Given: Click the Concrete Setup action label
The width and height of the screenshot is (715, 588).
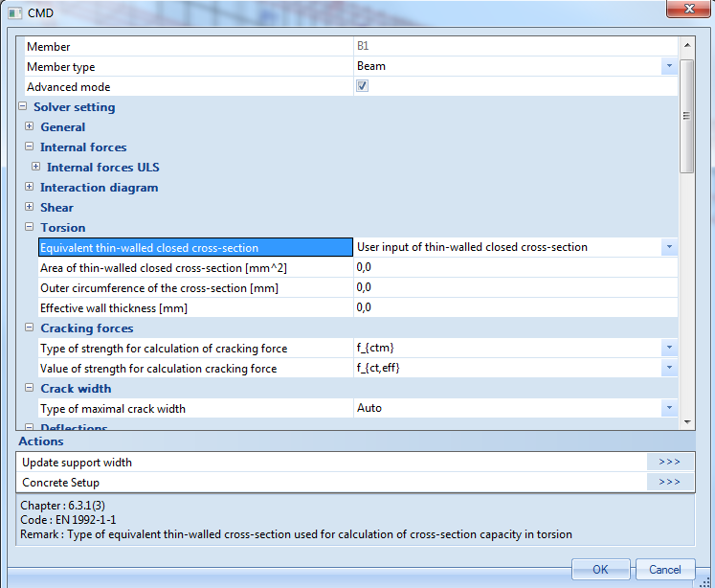Looking at the screenshot, I should [60, 482].
